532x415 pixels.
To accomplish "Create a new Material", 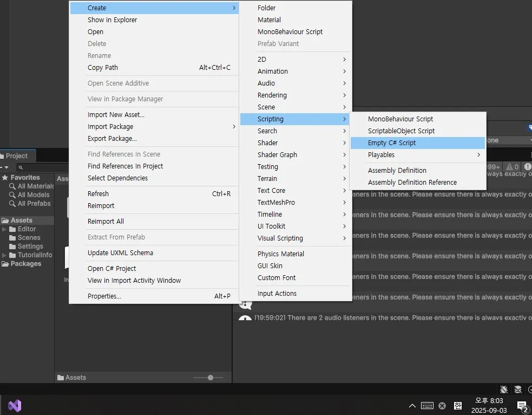I will click(295, 20).
